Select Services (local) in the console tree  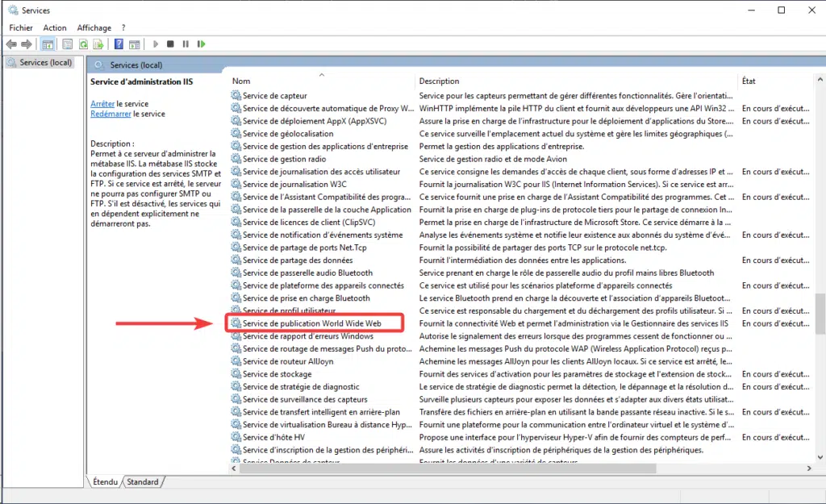46,62
